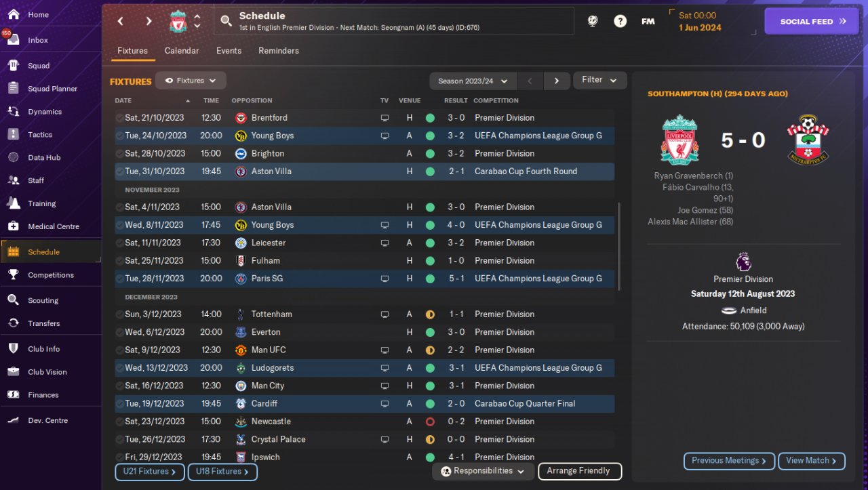Click the View Match button

tap(811, 461)
